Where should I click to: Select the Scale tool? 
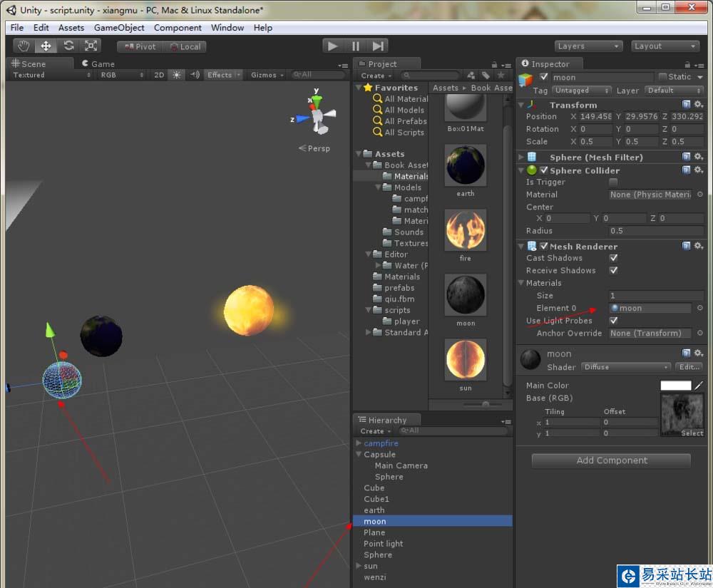pos(91,46)
